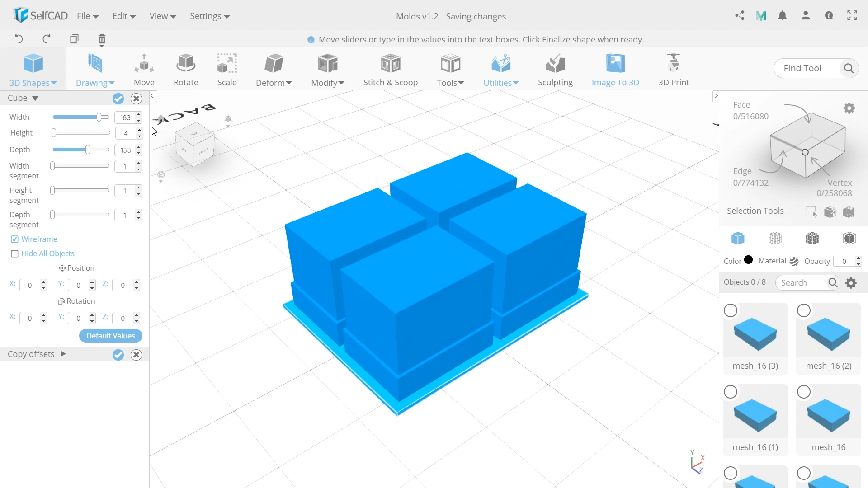Open the Edit menu
Screen dimensions: 868x488
click(124, 16)
